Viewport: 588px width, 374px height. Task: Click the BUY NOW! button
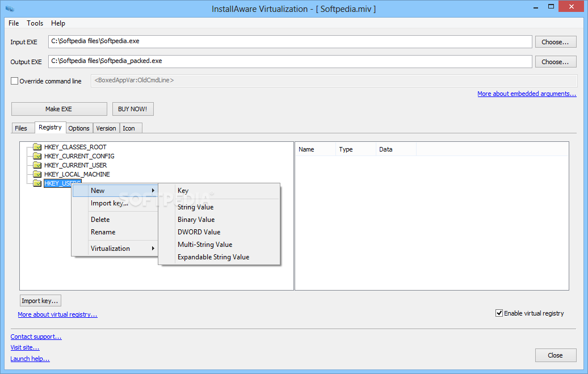(133, 109)
